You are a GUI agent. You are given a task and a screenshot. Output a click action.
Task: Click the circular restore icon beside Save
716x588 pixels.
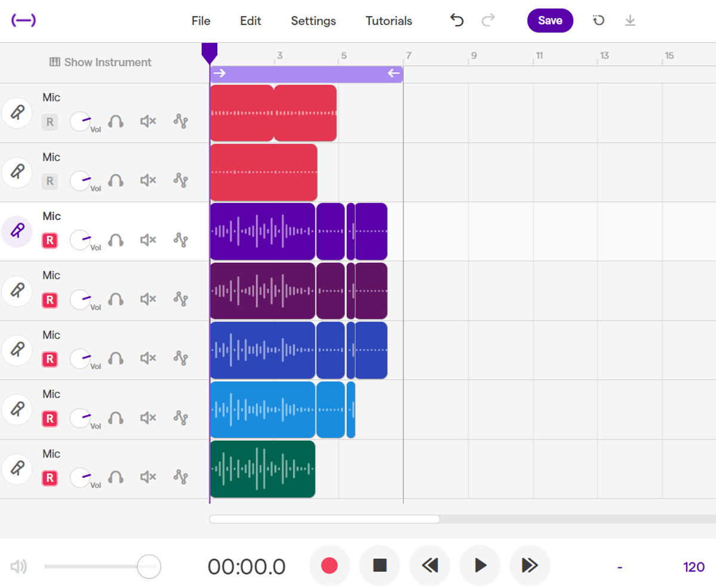click(598, 20)
